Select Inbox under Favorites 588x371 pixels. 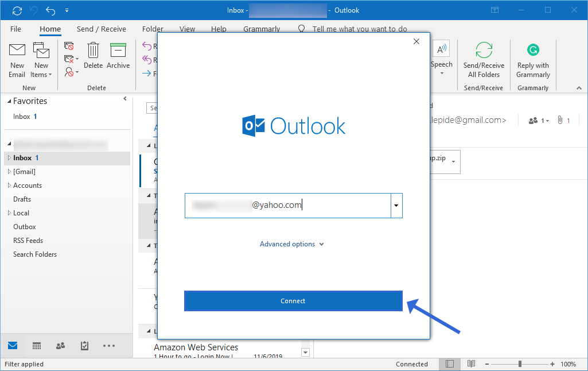tap(25, 117)
